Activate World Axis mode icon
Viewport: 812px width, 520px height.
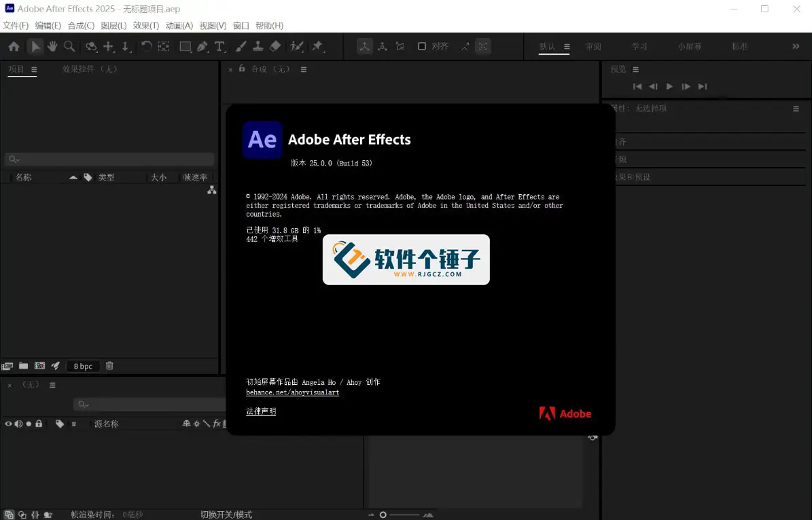pos(382,47)
